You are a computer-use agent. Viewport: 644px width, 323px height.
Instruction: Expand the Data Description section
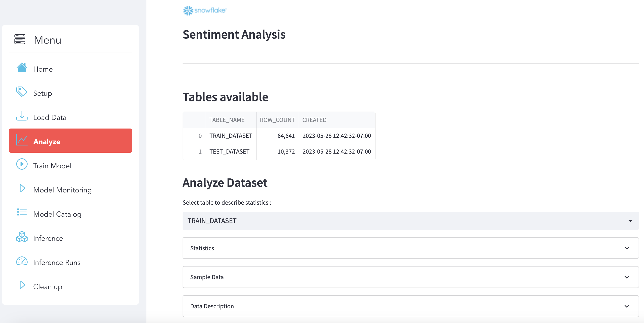(410, 306)
